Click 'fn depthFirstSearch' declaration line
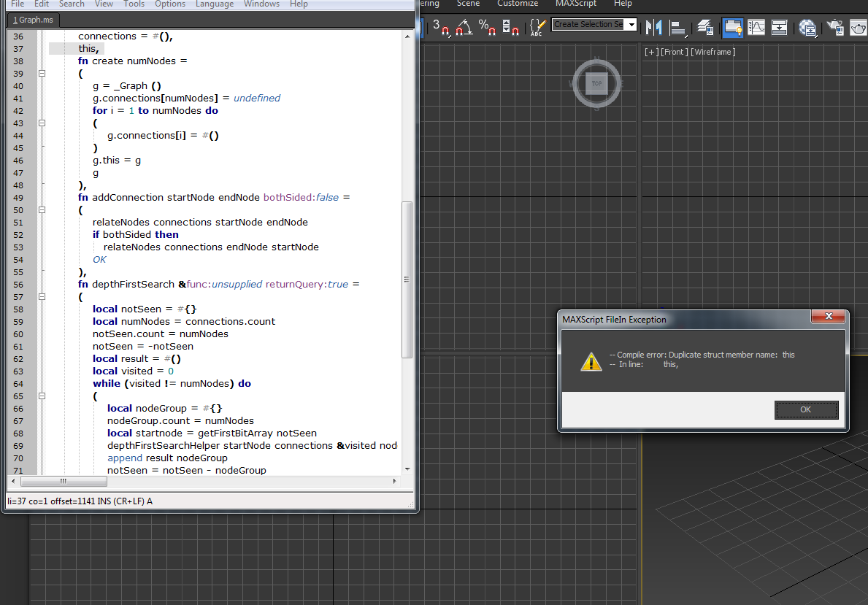 [219, 285]
